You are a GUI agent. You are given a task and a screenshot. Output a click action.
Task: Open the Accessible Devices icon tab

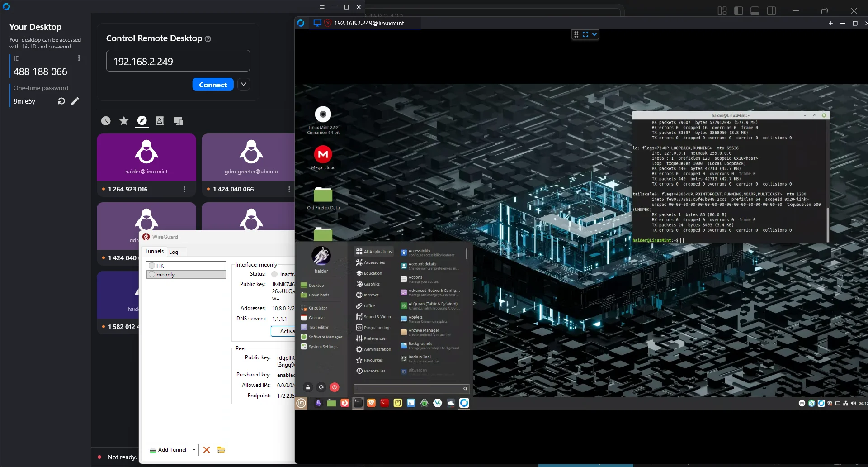(x=178, y=121)
